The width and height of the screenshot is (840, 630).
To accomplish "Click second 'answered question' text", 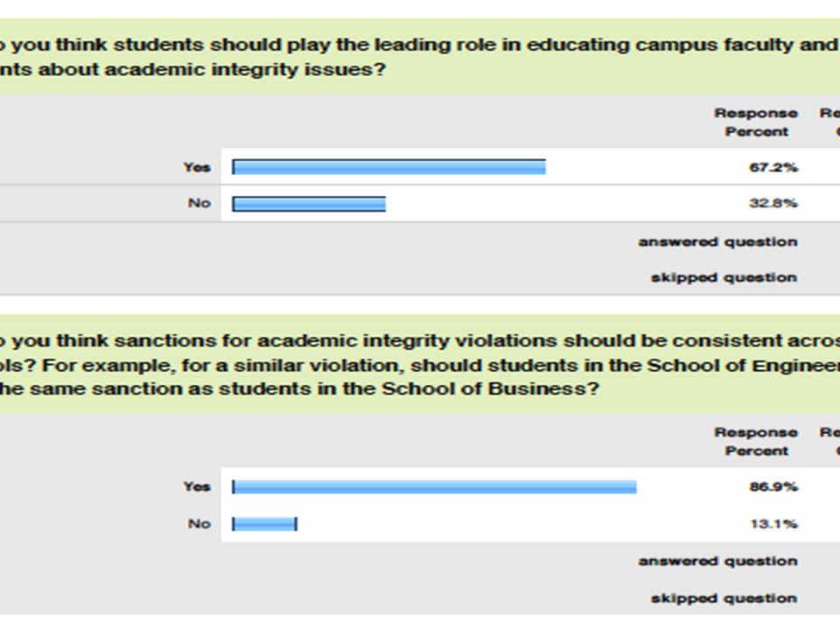I will point(717,562).
